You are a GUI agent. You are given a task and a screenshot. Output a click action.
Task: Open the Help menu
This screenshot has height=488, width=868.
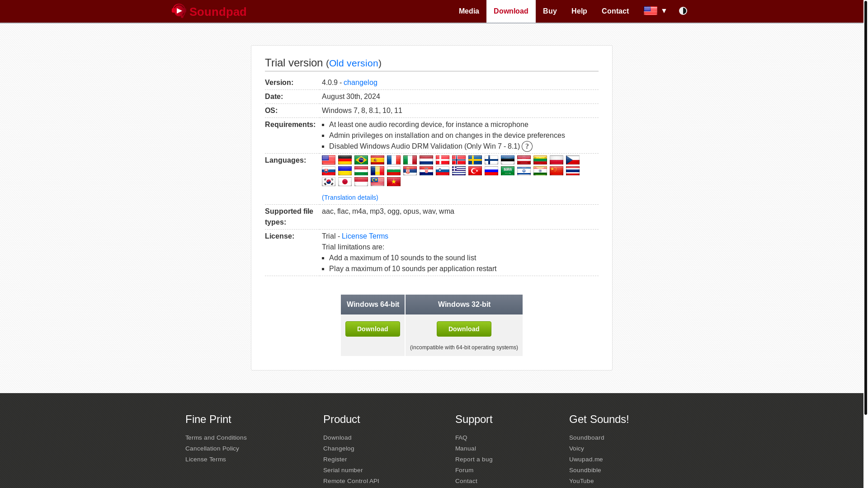click(579, 11)
